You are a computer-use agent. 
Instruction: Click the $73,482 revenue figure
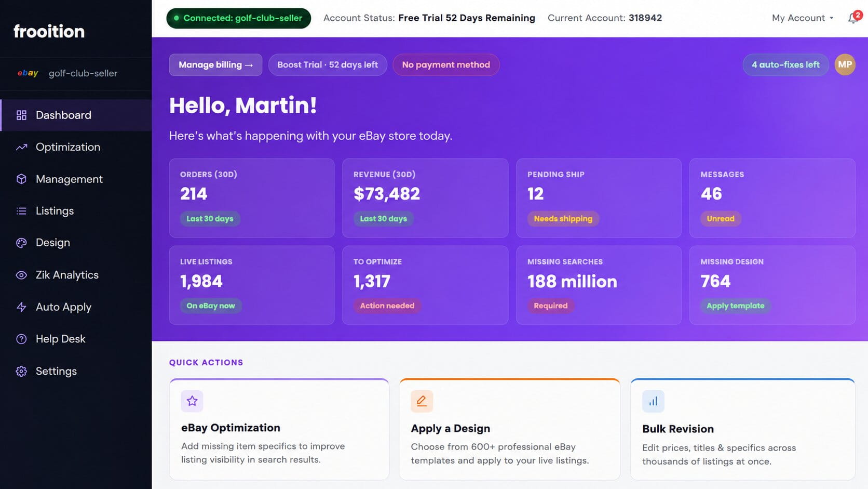(387, 194)
